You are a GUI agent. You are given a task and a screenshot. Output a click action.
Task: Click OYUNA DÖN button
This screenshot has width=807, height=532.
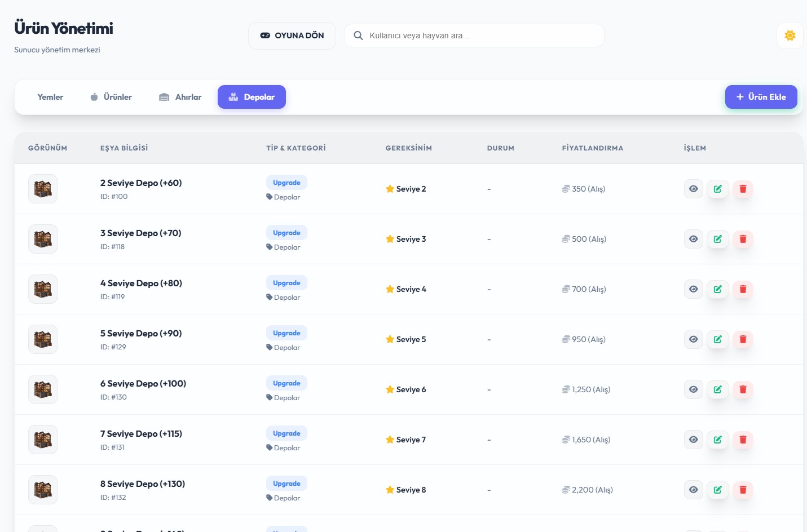pyautogui.click(x=292, y=36)
